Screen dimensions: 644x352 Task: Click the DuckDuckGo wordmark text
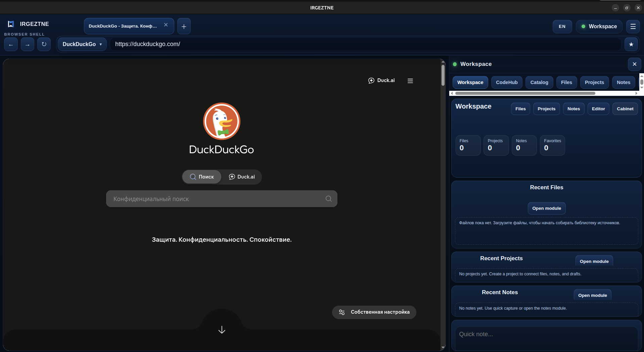[222, 150]
